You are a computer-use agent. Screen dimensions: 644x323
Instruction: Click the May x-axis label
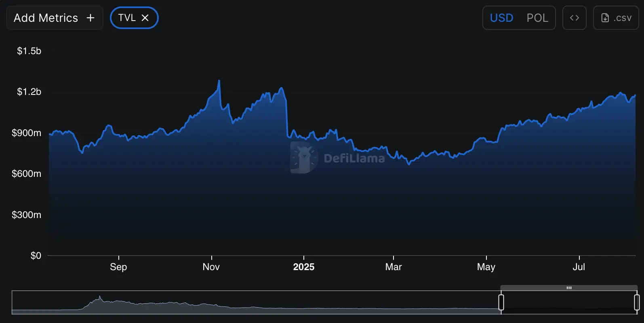[486, 267]
